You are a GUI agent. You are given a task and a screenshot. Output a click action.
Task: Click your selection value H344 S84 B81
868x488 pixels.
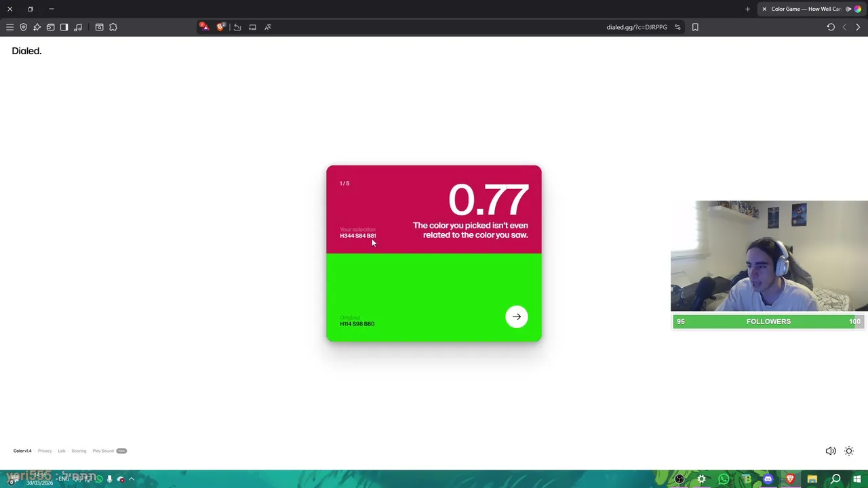pos(357,236)
